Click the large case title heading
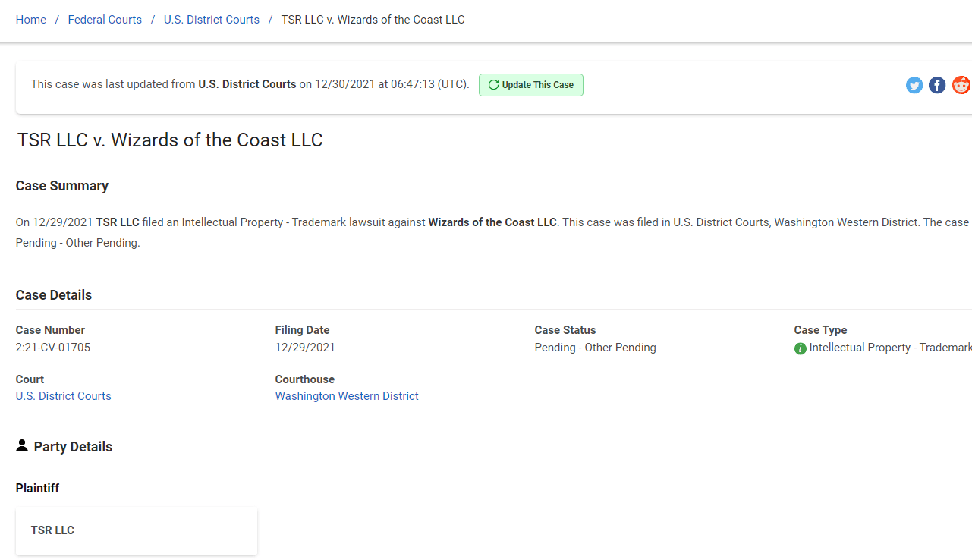The height and width of the screenshot is (560, 972). tap(171, 140)
